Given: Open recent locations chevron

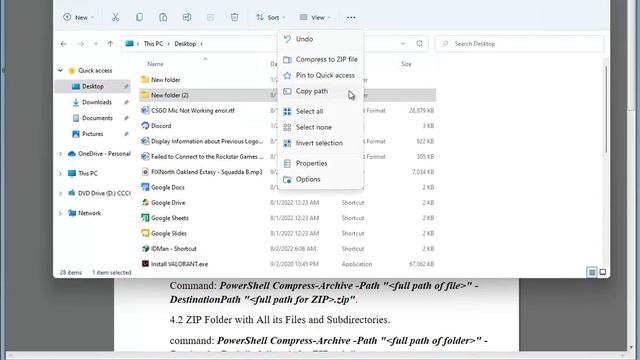Looking at the screenshot, I should pyautogui.click(x=96, y=44).
